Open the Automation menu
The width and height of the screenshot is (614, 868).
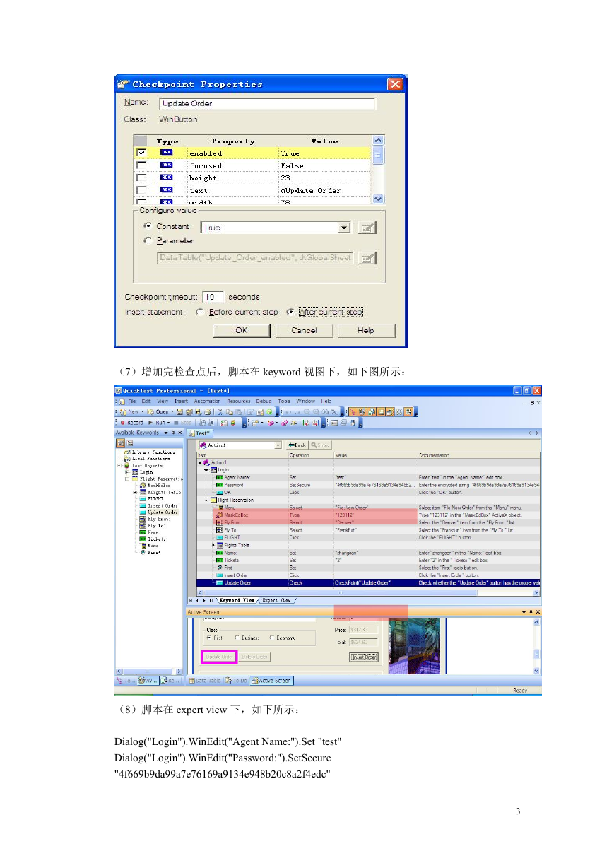coord(207,401)
